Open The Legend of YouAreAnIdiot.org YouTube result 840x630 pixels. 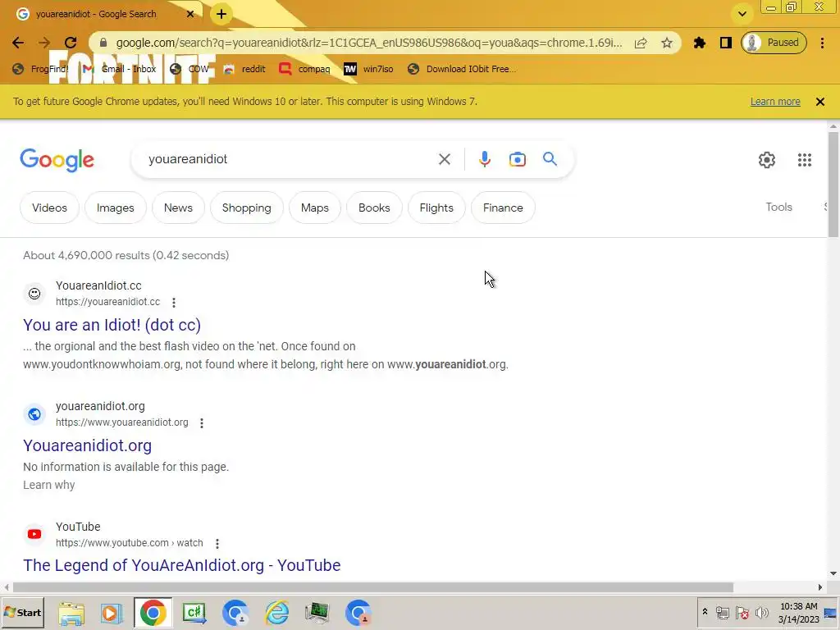[181, 566]
